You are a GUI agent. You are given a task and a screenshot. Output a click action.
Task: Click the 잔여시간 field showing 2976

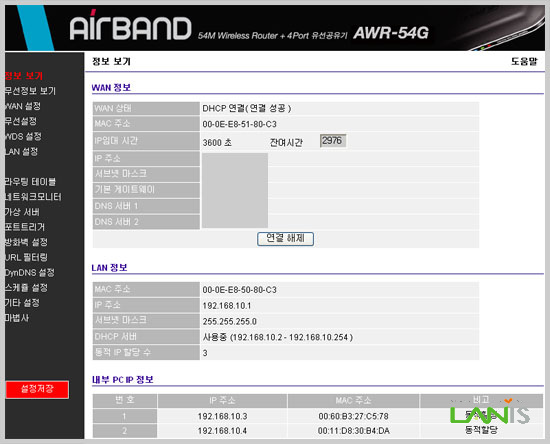pyautogui.click(x=333, y=141)
